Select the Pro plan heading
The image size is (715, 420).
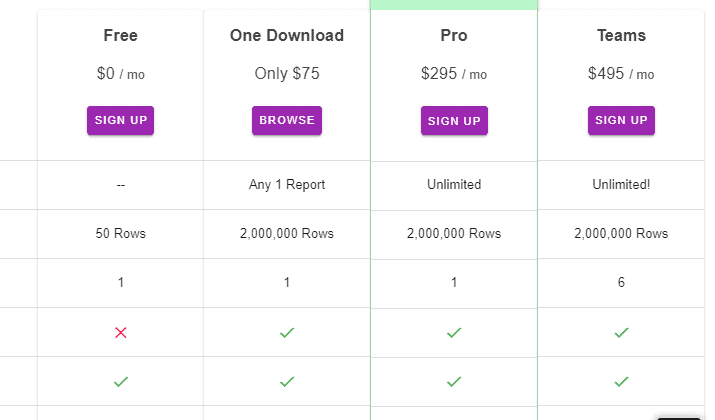point(454,36)
